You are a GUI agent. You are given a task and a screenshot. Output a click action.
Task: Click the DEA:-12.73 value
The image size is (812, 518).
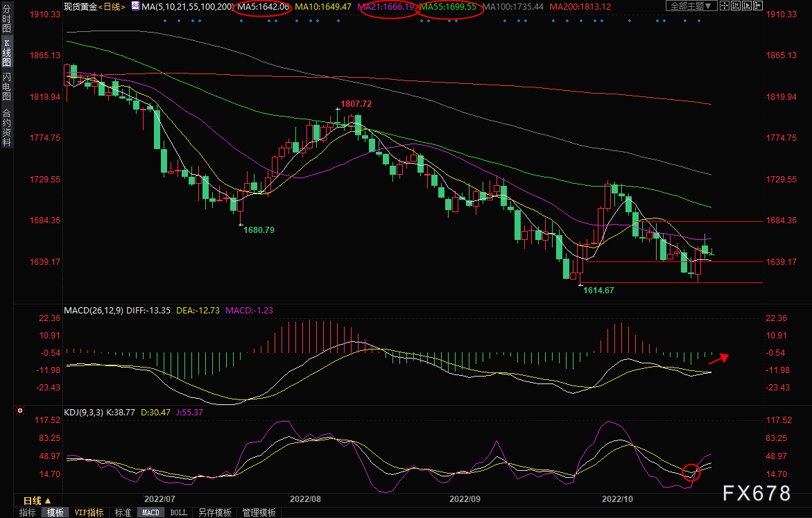click(198, 310)
